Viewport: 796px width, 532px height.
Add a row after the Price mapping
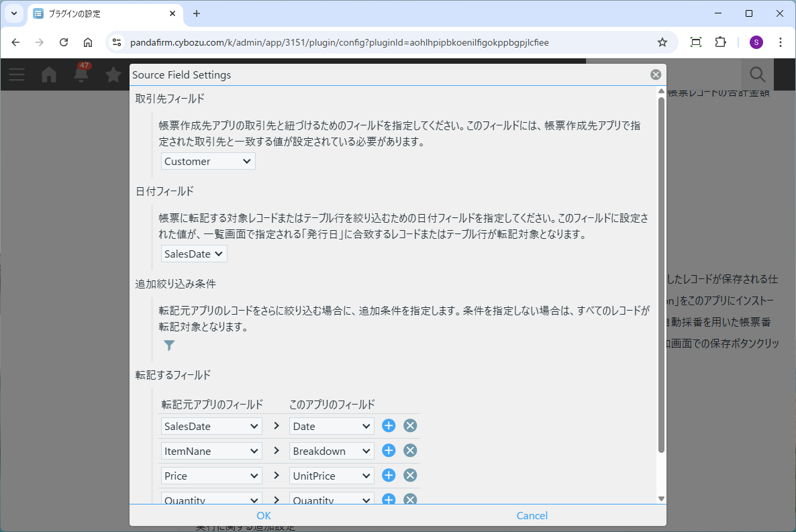coord(389,475)
